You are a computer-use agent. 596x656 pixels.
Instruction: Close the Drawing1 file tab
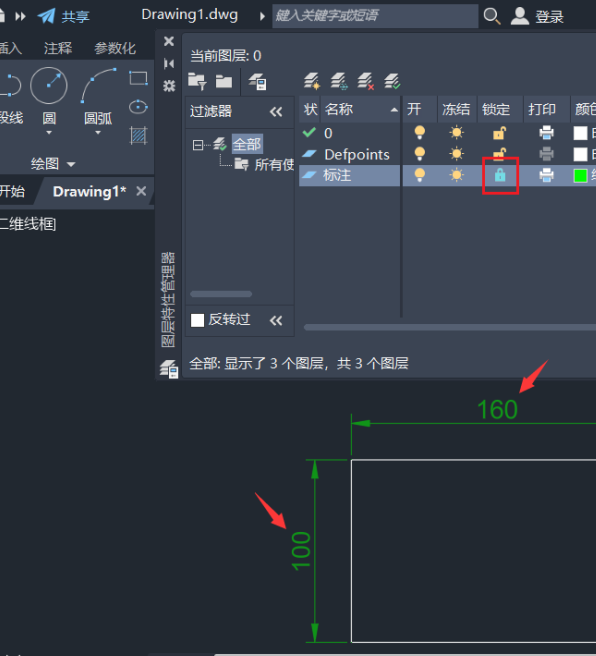tap(141, 191)
